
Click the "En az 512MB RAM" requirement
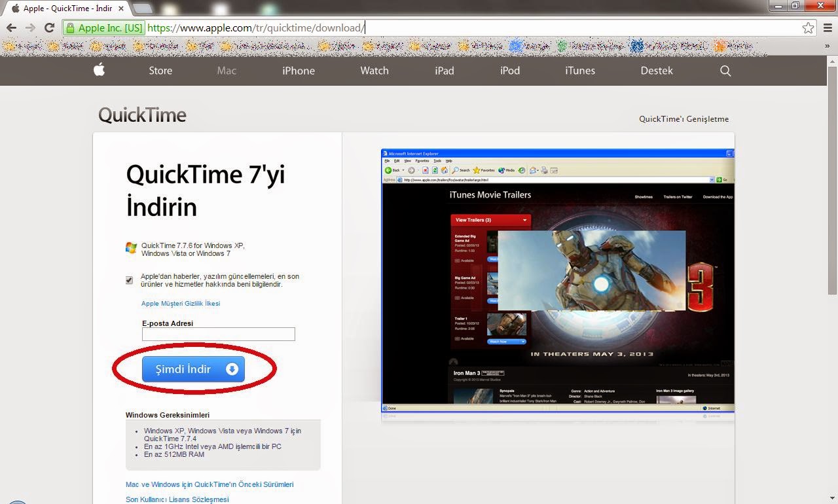(174, 454)
